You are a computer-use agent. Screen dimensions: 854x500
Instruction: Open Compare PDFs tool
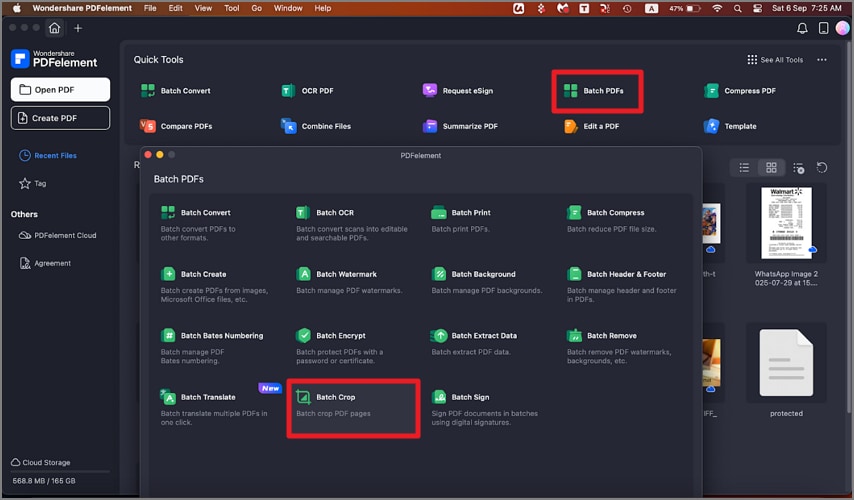click(176, 126)
